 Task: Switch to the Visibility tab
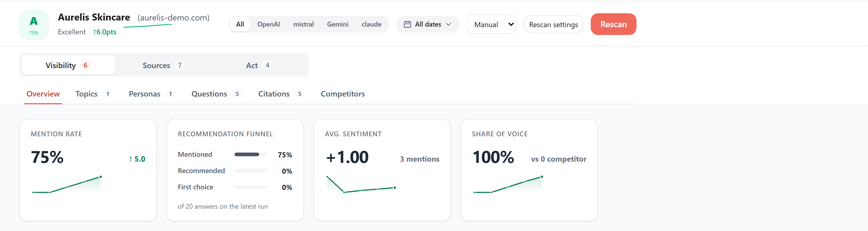click(68, 65)
